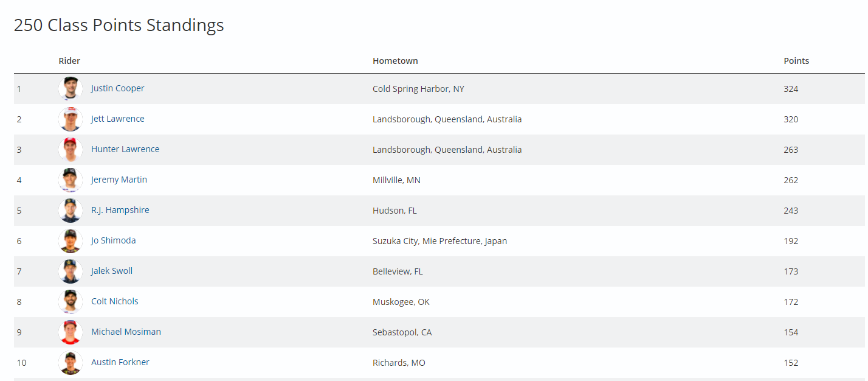This screenshot has width=868, height=381.
Task: Click the Rider column header
Action: point(69,61)
